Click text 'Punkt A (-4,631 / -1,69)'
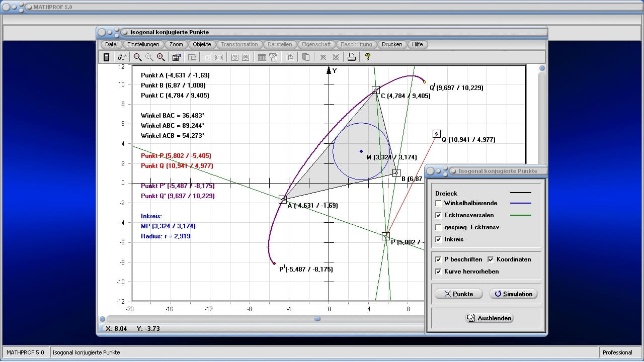644x362 pixels. (x=175, y=75)
